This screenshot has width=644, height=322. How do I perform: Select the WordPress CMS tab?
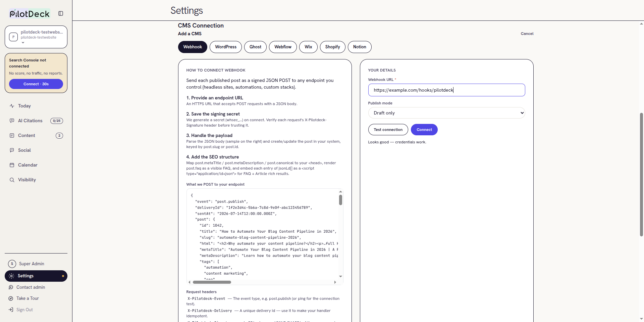point(226,47)
